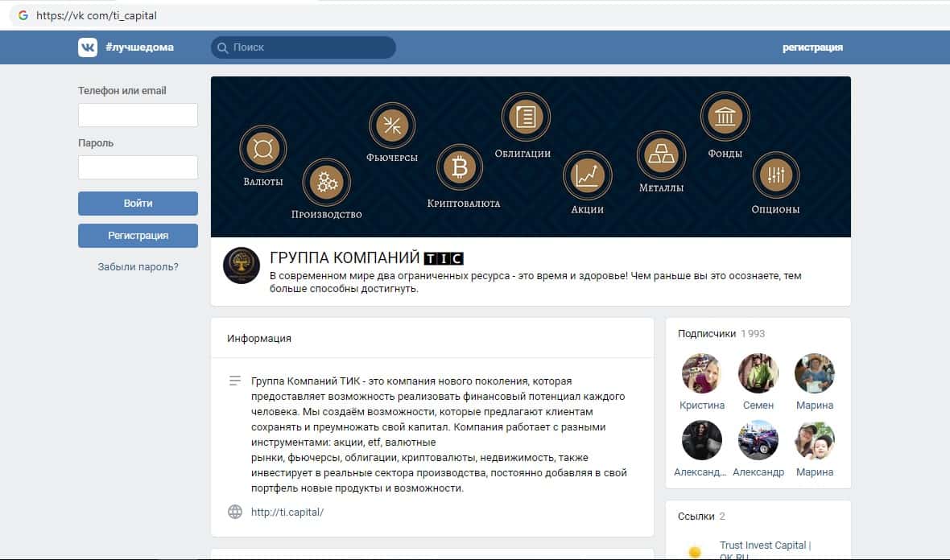Viewport: 950px width, 560px height.
Task: Click the Акции chart icon
Action: click(587, 175)
